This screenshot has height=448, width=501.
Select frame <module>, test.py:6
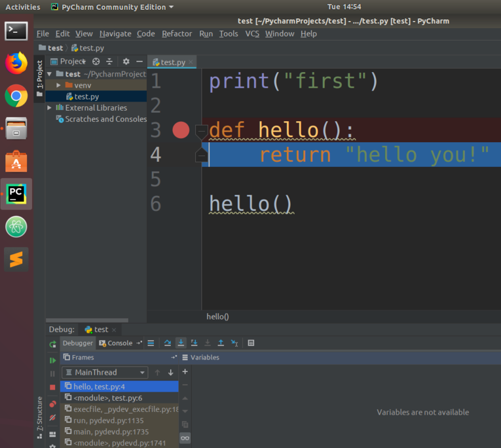pyautogui.click(x=119, y=398)
